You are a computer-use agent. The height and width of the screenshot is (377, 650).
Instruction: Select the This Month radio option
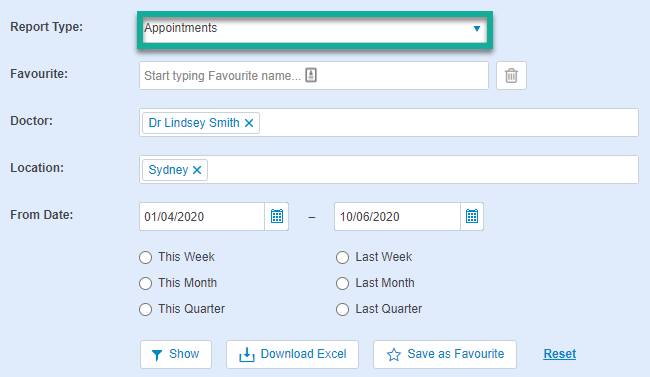click(x=146, y=283)
